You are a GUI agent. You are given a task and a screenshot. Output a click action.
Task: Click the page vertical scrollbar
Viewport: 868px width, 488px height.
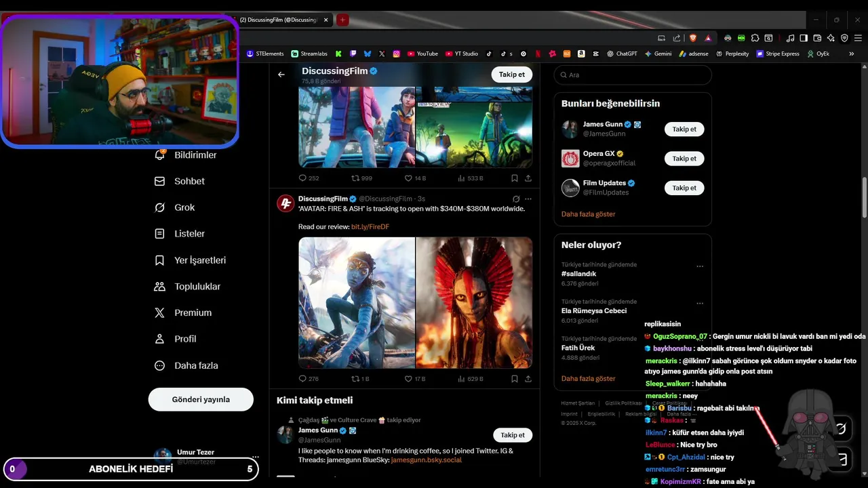pyautogui.click(x=864, y=197)
